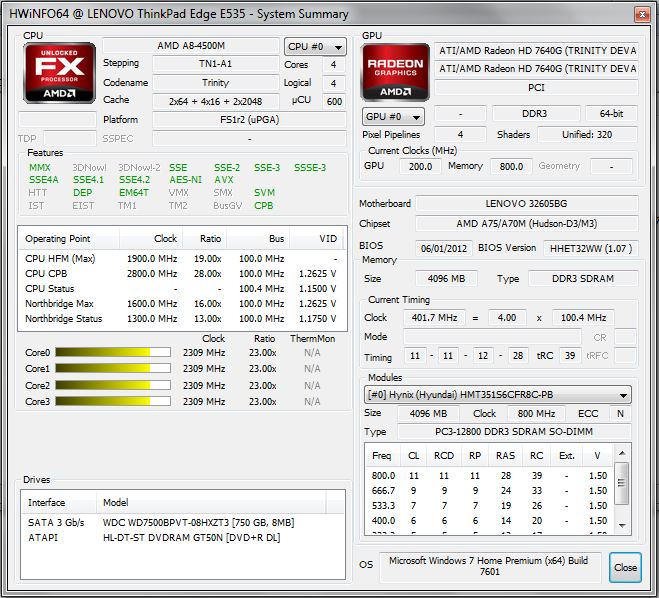Click the PCI bus type field
The height and width of the screenshot is (598, 659).
pyautogui.click(x=536, y=87)
